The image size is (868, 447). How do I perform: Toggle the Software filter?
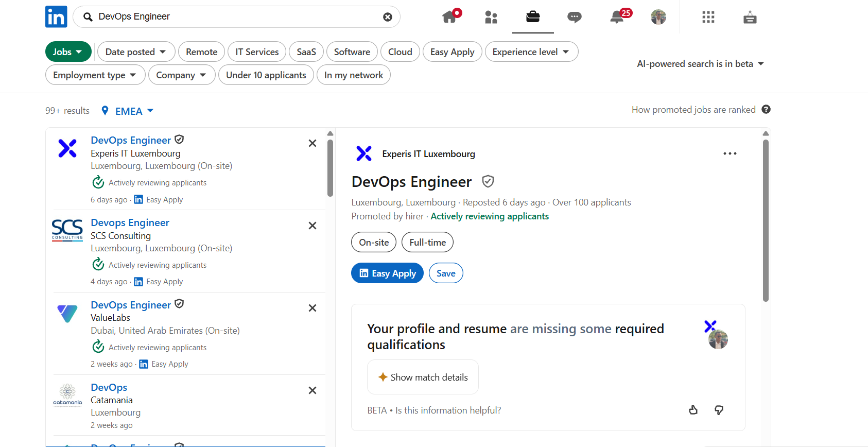(x=352, y=51)
